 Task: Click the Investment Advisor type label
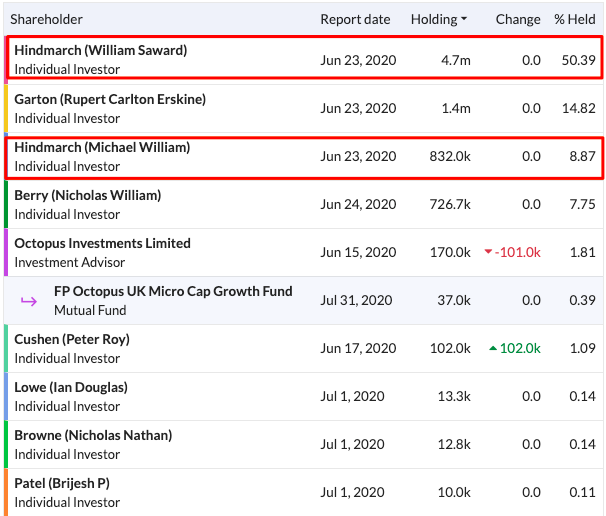[x=70, y=262]
